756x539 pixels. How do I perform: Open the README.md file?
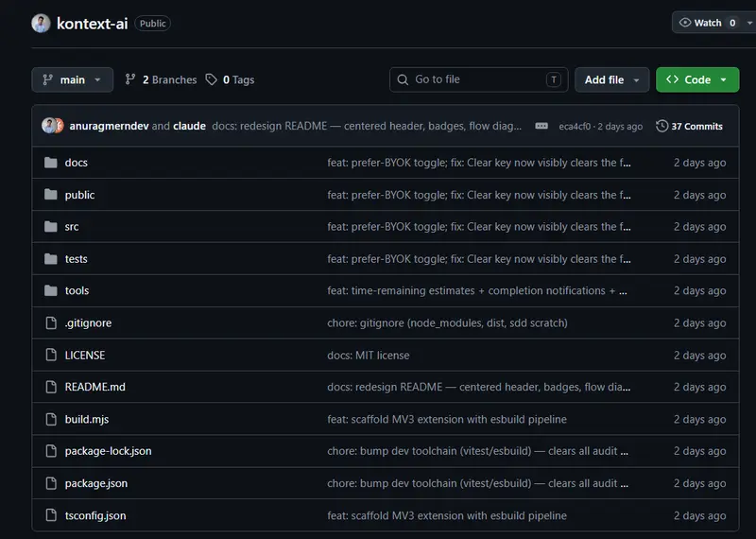coord(95,387)
